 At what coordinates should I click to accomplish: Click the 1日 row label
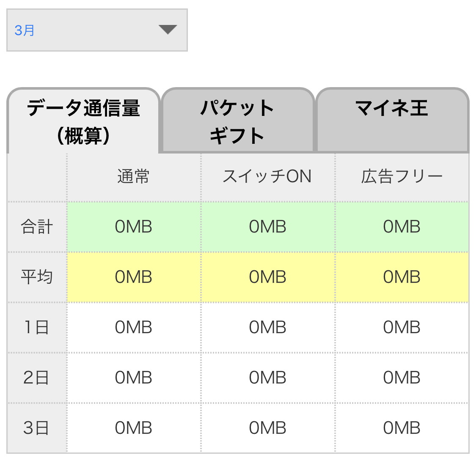click(x=37, y=328)
